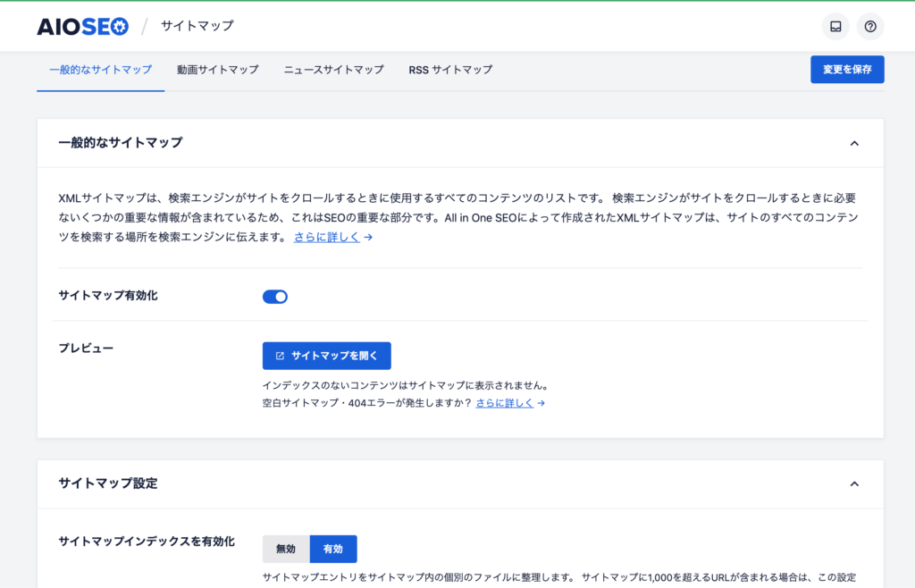Image resolution: width=915 pixels, height=588 pixels.
Task: Collapse the サイトマップ設定 section
Action: point(854,484)
